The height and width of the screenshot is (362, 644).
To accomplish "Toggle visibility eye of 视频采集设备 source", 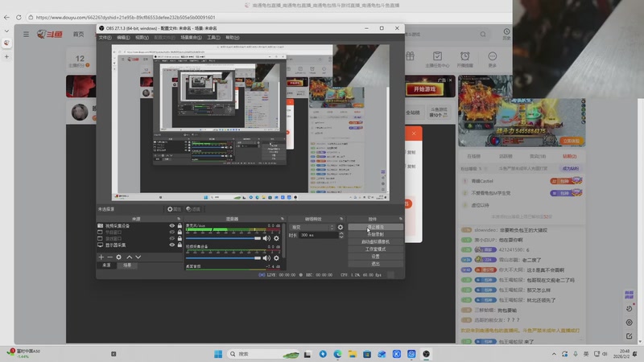I will [171, 226].
